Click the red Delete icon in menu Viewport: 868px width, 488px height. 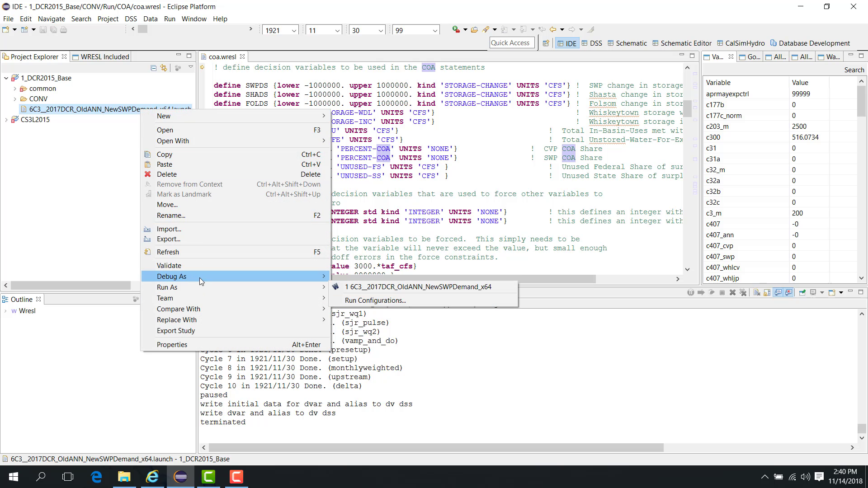pos(147,174)
